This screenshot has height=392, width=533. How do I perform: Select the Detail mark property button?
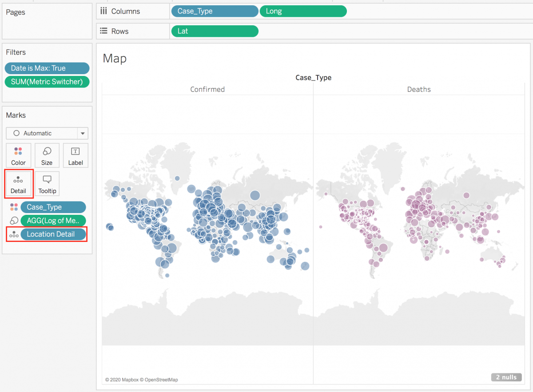click(x=19, y=184)
